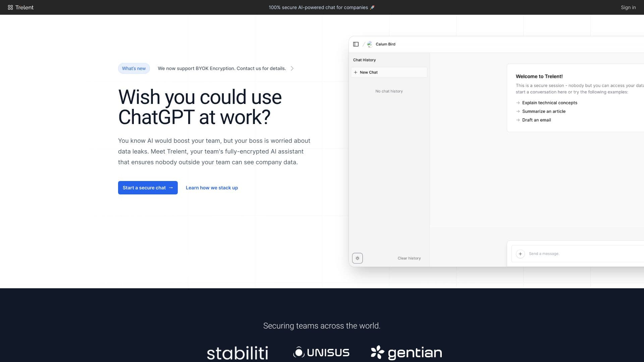Click Sign in at top right
The width and height of the screenshot is (644, 362).
(628, 7)
